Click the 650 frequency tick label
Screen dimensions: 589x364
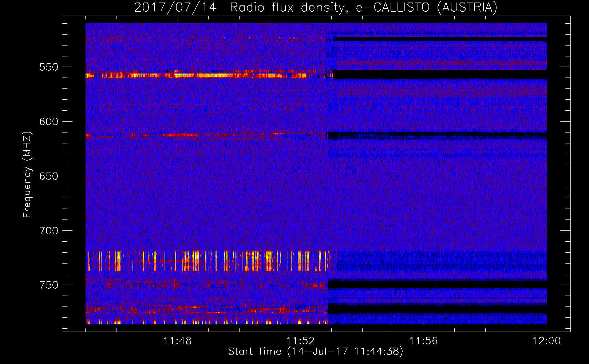pyautogui.click(x=49, y=176)
